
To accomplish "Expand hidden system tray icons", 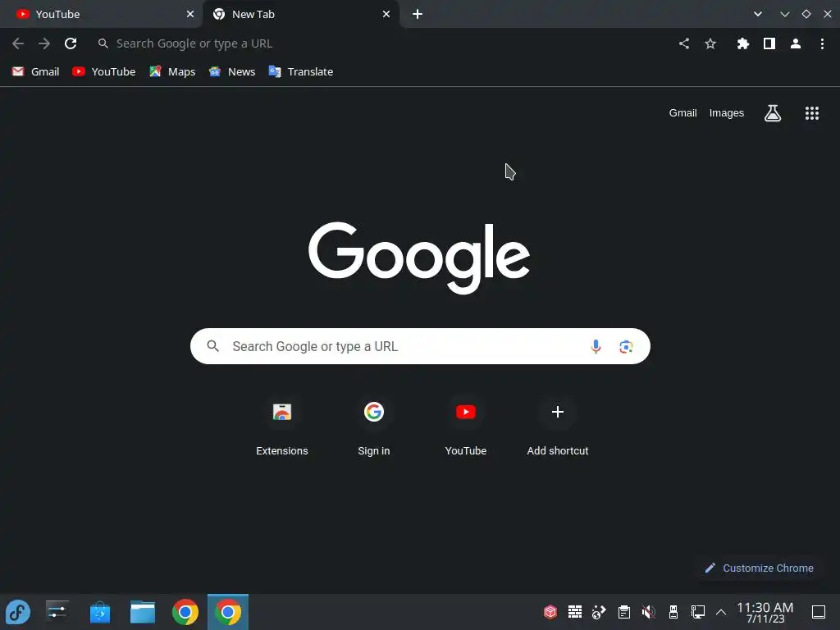I will click(x=721, y=612).
